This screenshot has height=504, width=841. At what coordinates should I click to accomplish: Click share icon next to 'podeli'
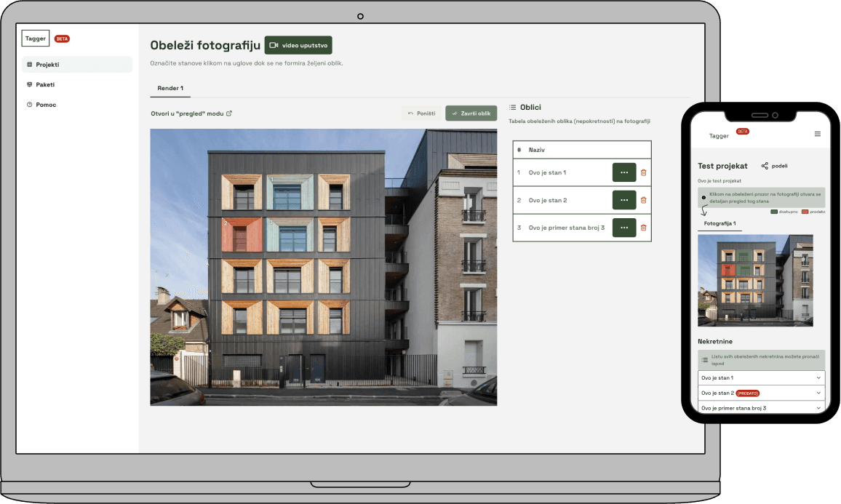click(x=765, y=166)
